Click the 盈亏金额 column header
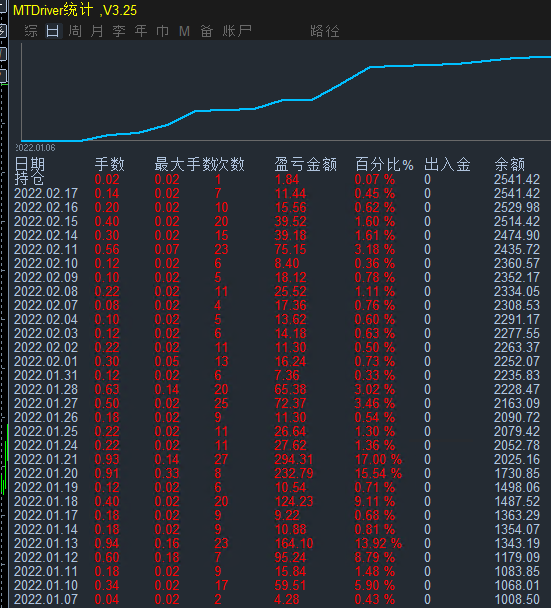The height and width of the screenshot is (608, 551). point(306,164)
